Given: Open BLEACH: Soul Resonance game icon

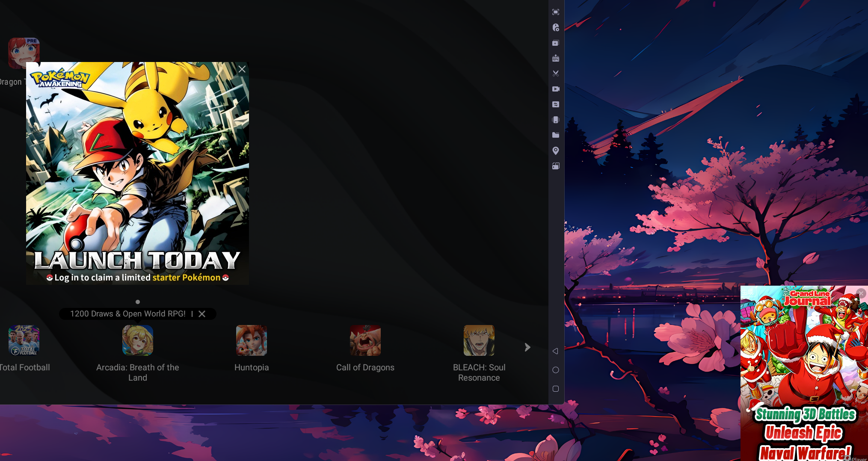Looking at the screenshot, I should tap(479, 340).
